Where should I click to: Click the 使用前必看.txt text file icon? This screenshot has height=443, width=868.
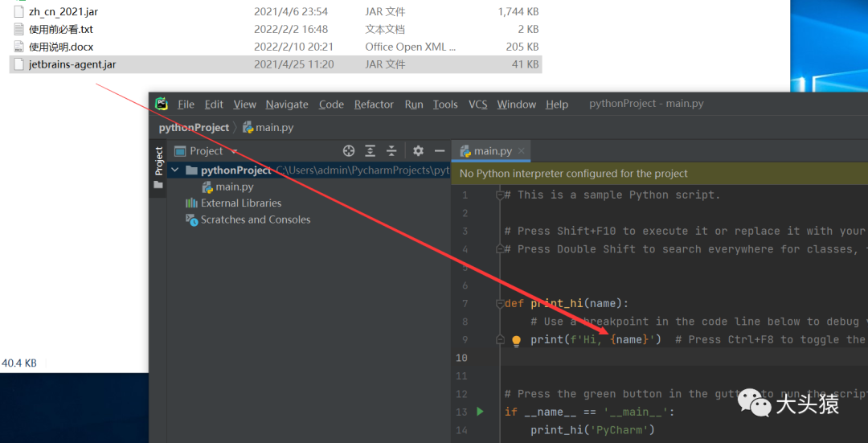tap(18, 29)
